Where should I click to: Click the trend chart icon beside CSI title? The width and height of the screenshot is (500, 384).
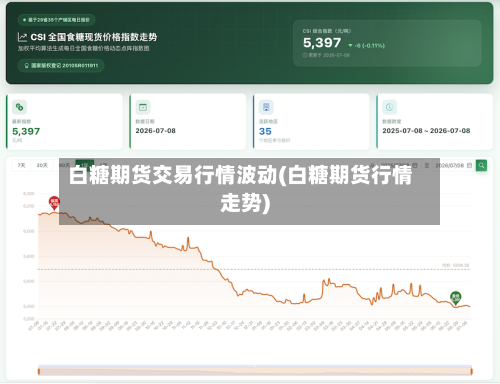coord(22,37)
